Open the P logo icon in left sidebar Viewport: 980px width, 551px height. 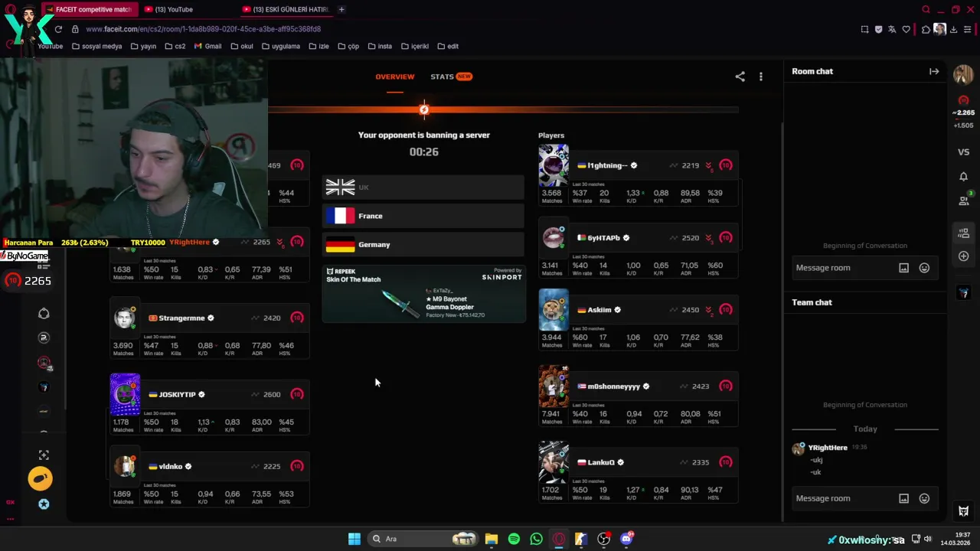click(x=44, y=337)
